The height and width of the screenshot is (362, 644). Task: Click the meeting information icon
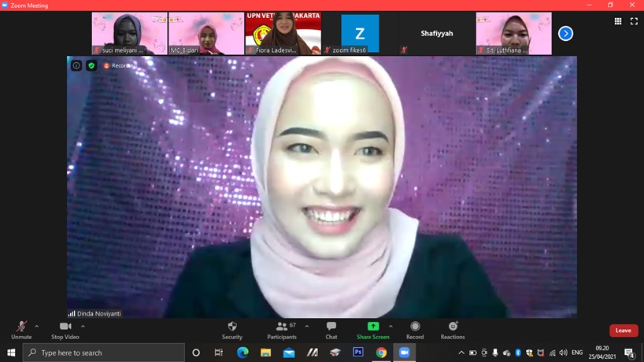pos(76,65)
